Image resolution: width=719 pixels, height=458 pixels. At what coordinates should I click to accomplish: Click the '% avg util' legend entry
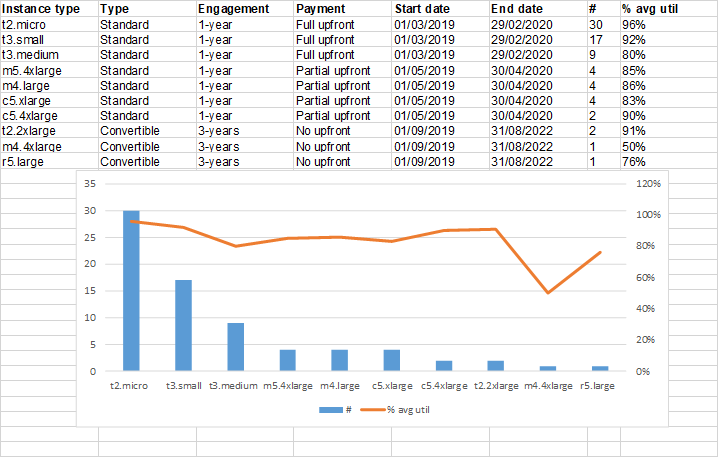pyautogui.click(x=395, y=410)
